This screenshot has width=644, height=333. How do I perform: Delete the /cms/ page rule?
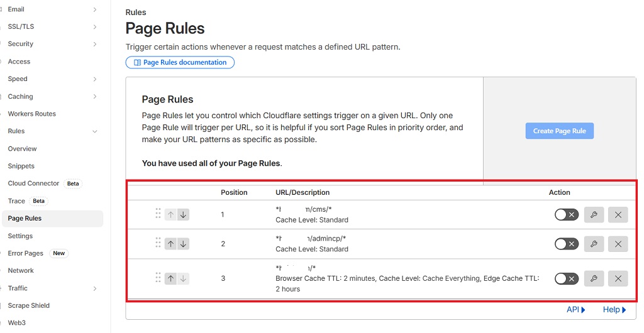618,215
